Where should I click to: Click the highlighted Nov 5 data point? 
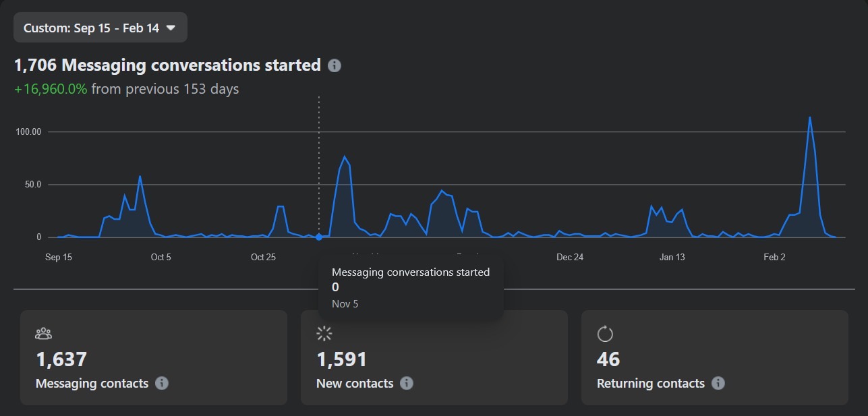click(x=319, y=237)
